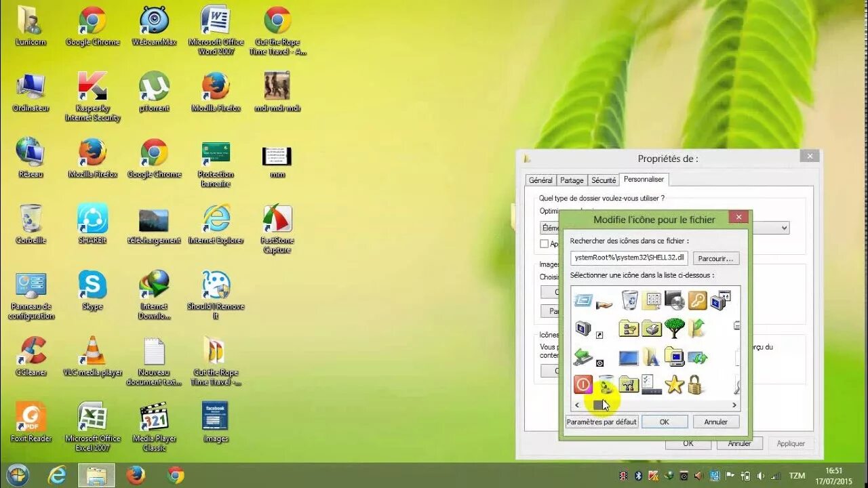The height and width of the screenshot is (488, 868).
Task: Open the Corbeille recycle bin on desktop
Action: (x=31, y=224)
